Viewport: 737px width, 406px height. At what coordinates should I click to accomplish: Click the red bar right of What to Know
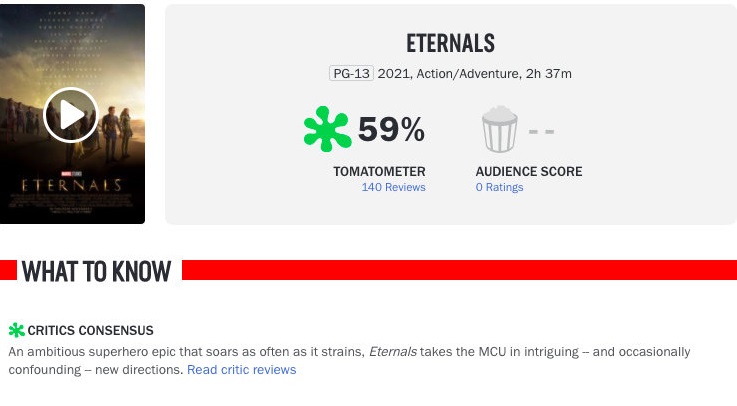click(x=458, y=270)
